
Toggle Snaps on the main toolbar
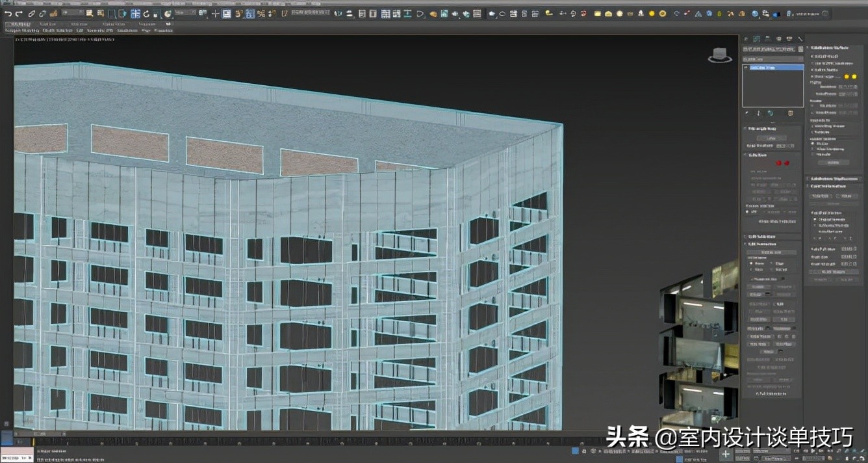(x=249, y=12)
